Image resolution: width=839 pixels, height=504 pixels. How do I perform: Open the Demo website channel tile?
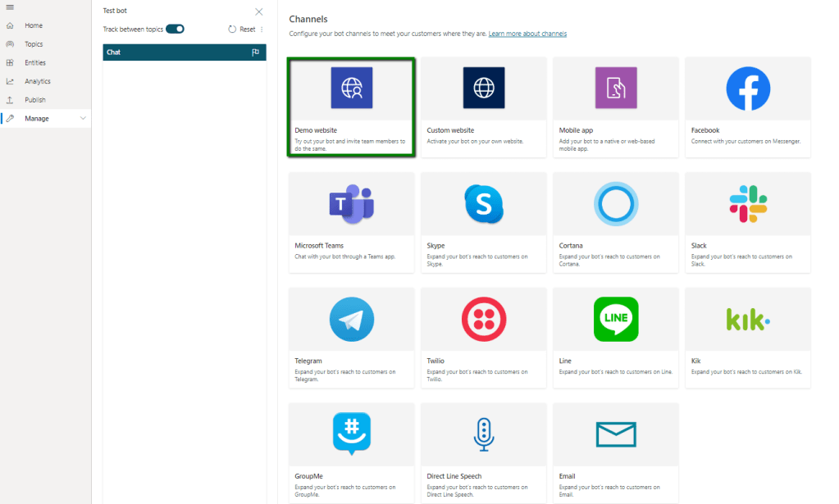pos(351,107)
